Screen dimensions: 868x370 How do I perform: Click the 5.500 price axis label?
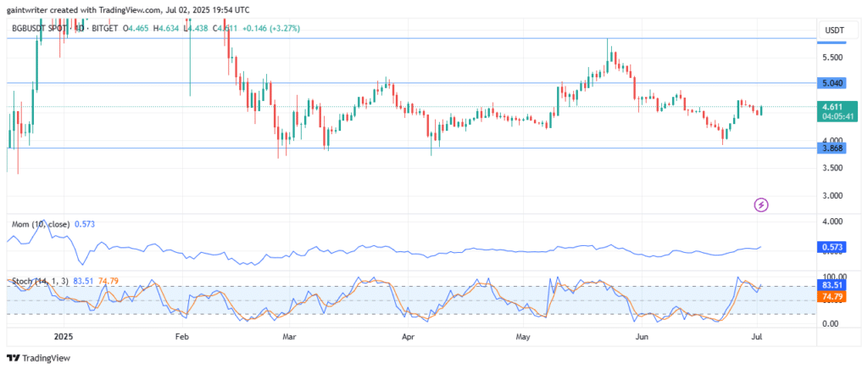click(x=833, y=58)
